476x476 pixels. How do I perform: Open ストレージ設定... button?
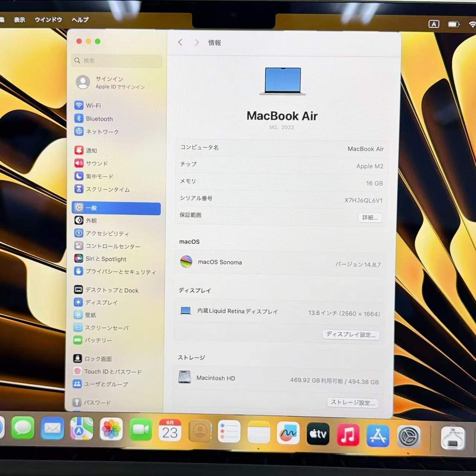tap(353, 402)
